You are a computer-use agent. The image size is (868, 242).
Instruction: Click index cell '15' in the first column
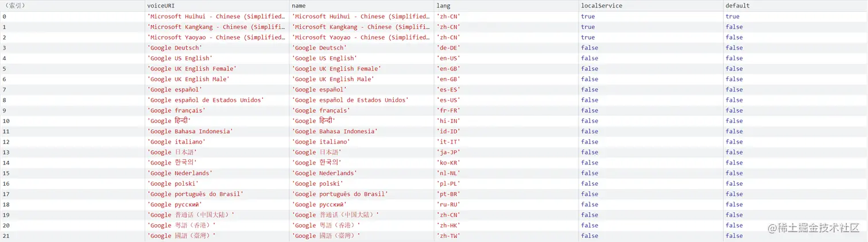pos(72,173)
